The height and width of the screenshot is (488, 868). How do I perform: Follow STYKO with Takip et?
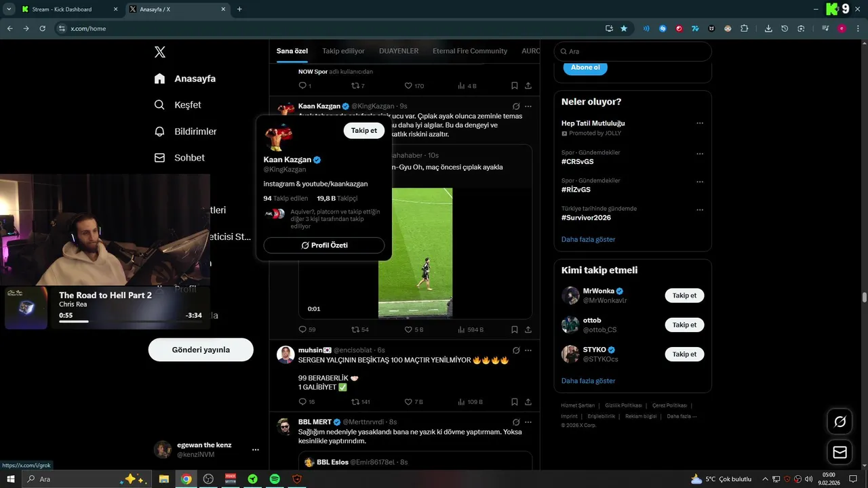coord(684,354)
